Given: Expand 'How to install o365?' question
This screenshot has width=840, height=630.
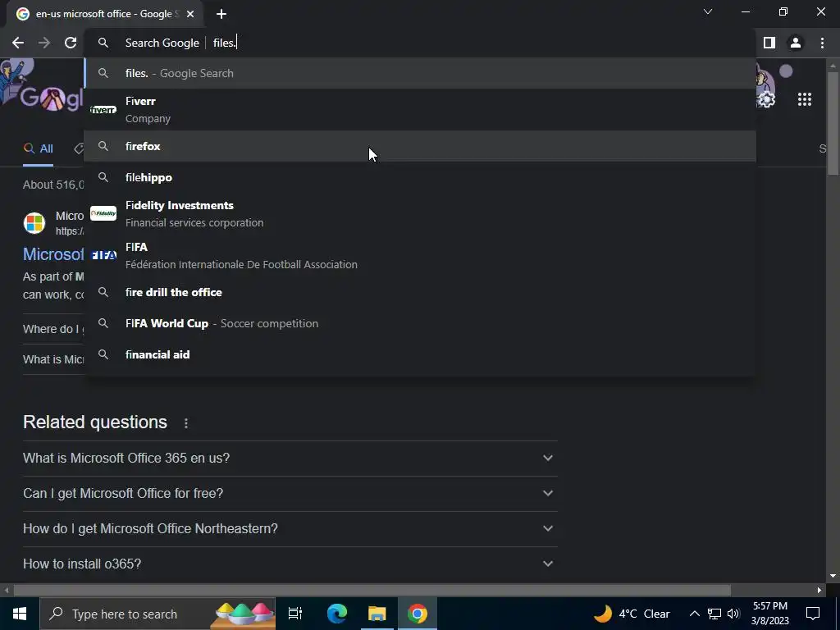Looking at the screenshot, I should point(290,564).
